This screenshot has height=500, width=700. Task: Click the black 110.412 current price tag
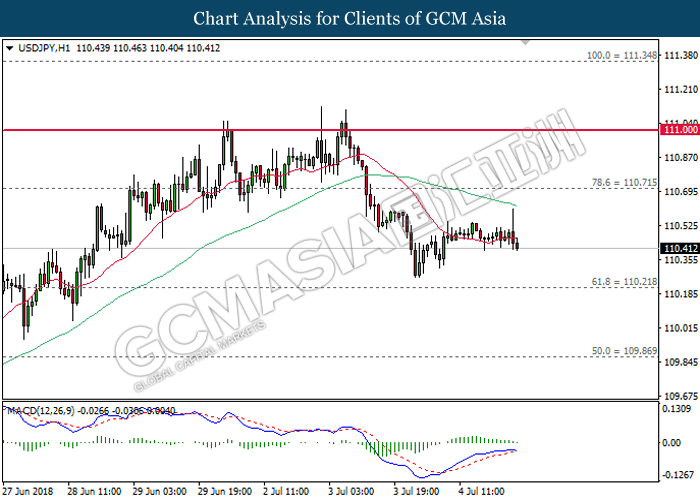click(679, 247)
